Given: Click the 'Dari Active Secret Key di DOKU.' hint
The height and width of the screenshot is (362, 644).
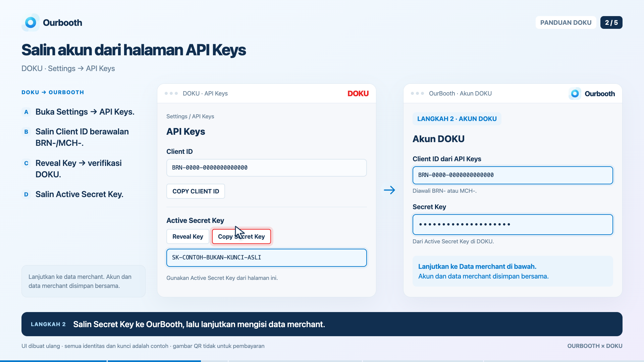Looking at the screenshot, I should [x=453, y=241].
